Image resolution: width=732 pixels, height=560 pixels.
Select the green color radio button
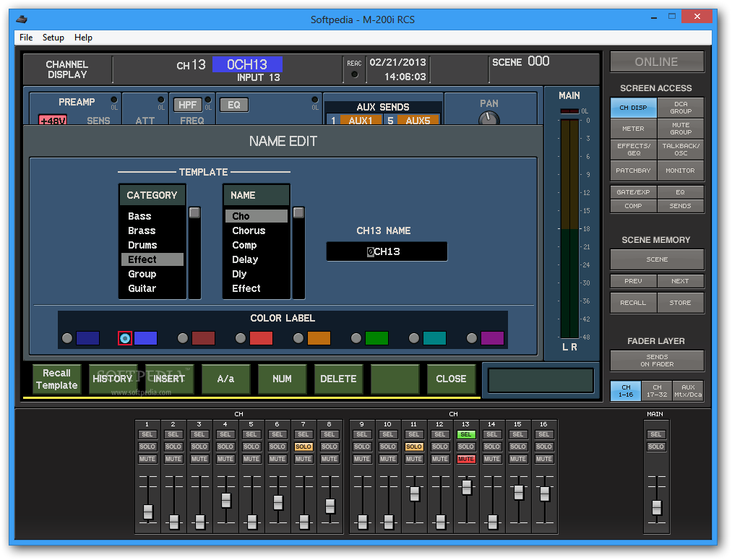click(x=356, y=338)
